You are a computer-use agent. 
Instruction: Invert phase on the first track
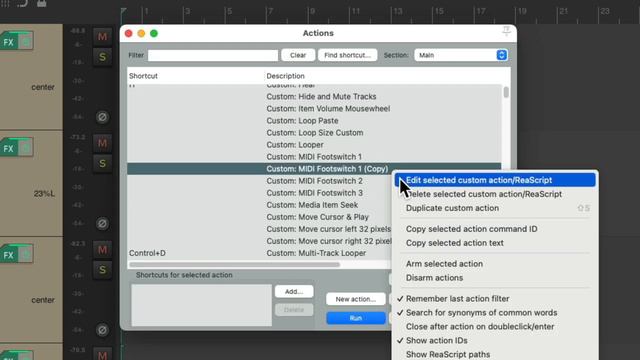[x=102, y=117]
